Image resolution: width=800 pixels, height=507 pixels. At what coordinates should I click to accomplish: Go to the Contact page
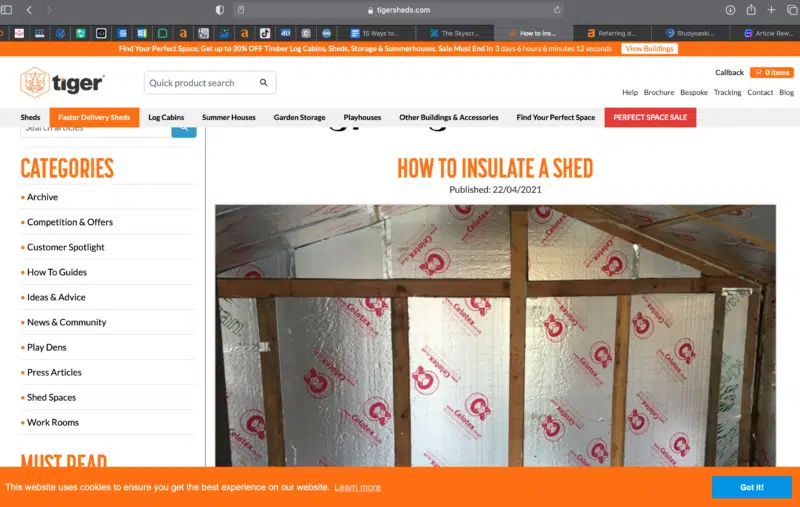pyautogui.click(x=760, y=92)
